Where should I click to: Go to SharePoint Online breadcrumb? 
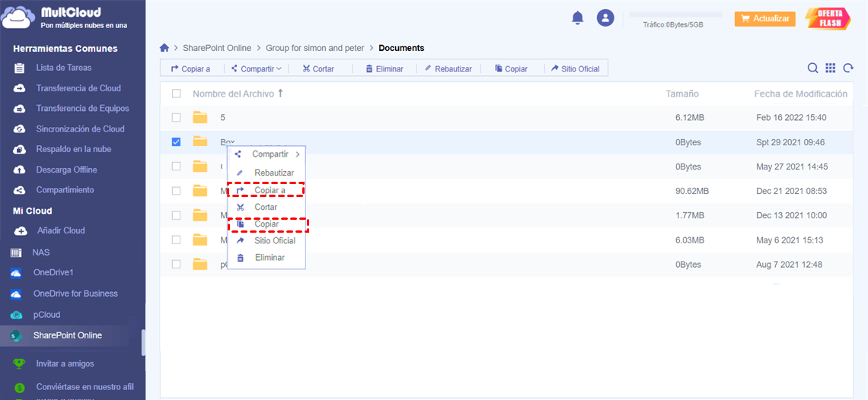pos(217,48)
